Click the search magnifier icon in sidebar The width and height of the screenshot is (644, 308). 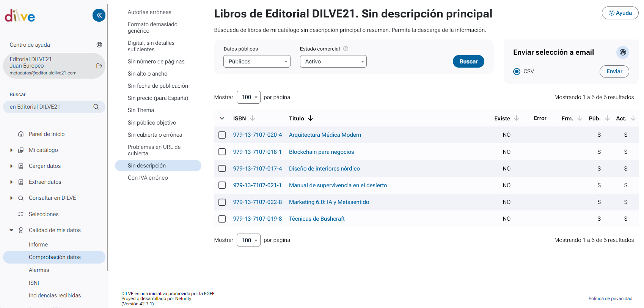[x=96, y=107]
